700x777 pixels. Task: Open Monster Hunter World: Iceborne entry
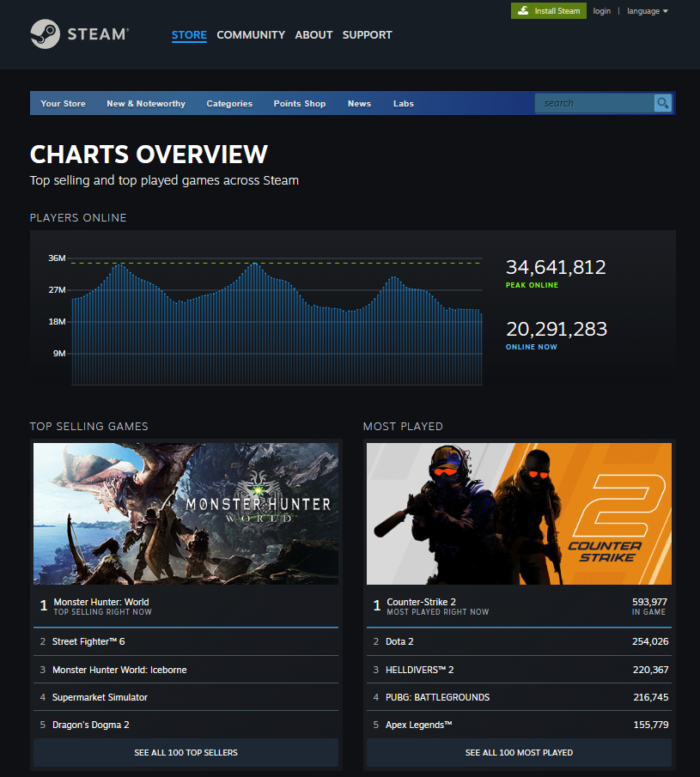pyautogui.click(x=186, y=670)
